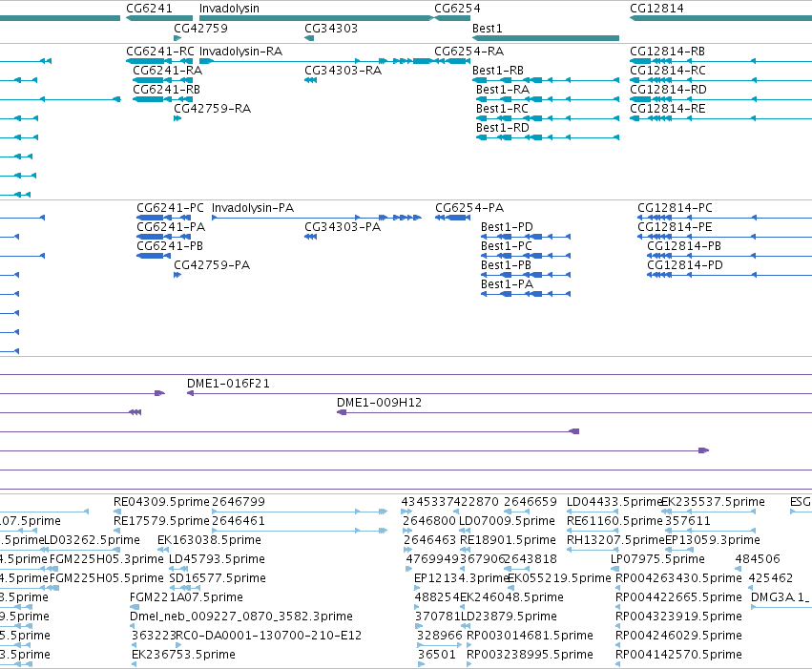The image size is (812, 669).
Task: Click the LD03262.5prime EST label
Action: tap(93, 540)
